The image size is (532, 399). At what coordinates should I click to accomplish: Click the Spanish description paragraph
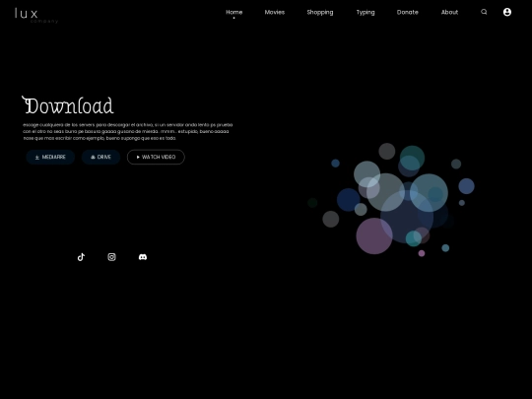pyautogui.click(x=128, y=131)
